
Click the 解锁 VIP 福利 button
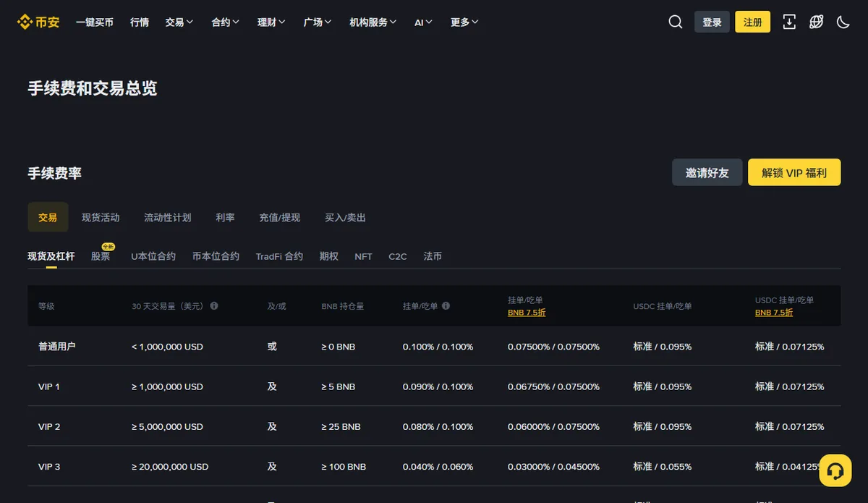[x=794, y=172]
